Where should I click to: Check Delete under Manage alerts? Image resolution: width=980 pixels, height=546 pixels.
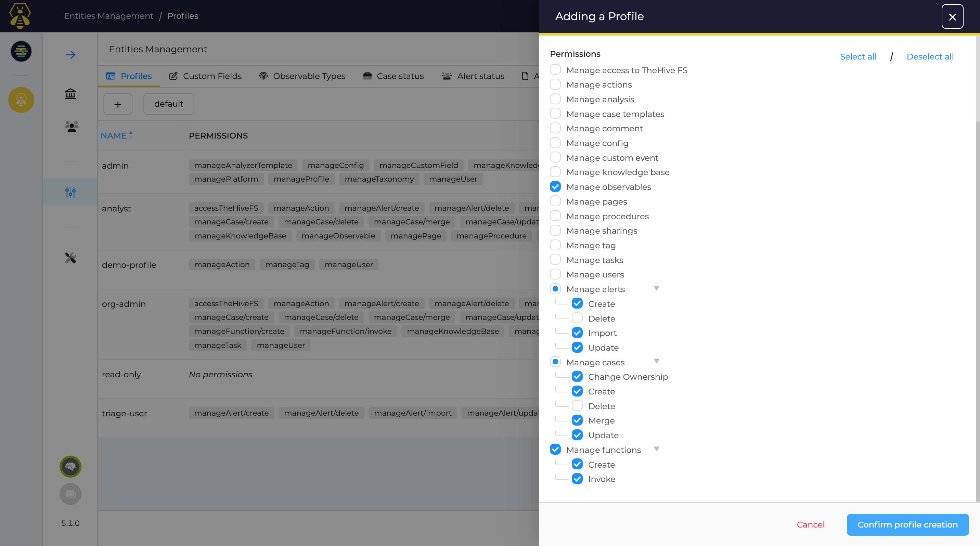pos(577,318)
